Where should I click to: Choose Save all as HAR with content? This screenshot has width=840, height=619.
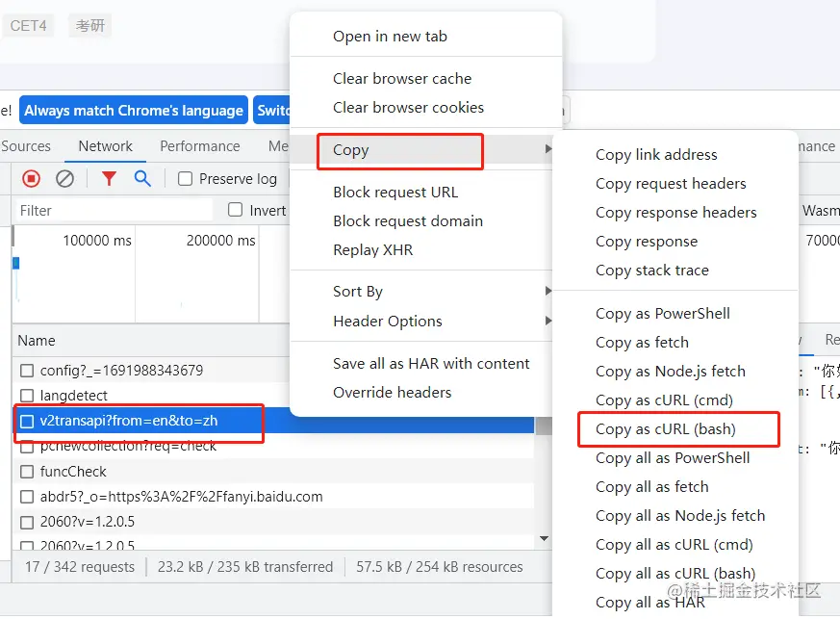pos(431,363)
